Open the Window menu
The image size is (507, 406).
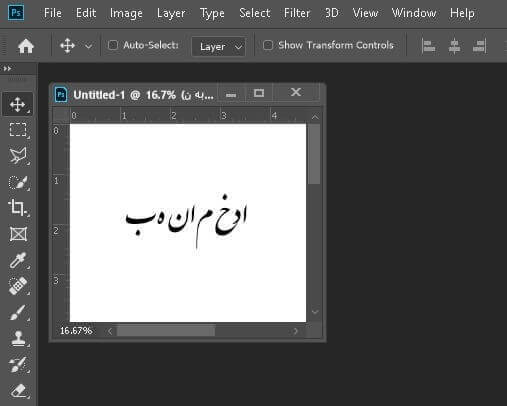pyautogui.click(x=414, y=13)
